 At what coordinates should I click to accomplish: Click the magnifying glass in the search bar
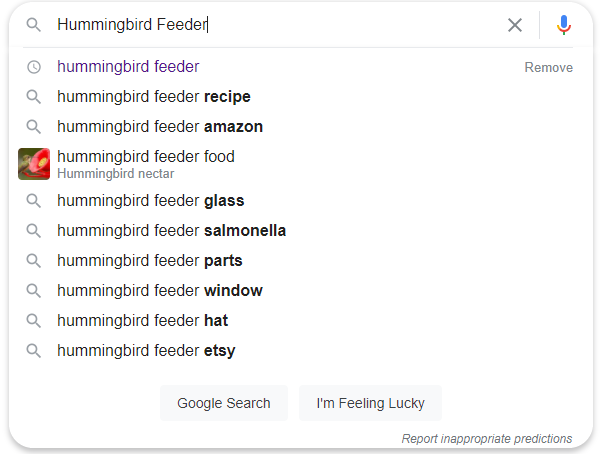tap(34, 25)
